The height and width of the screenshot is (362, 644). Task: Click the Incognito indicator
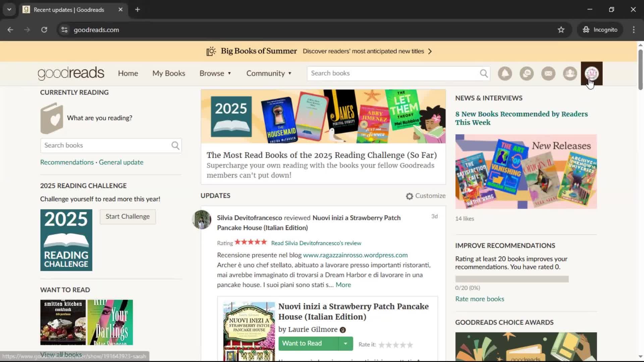point(600,30)
